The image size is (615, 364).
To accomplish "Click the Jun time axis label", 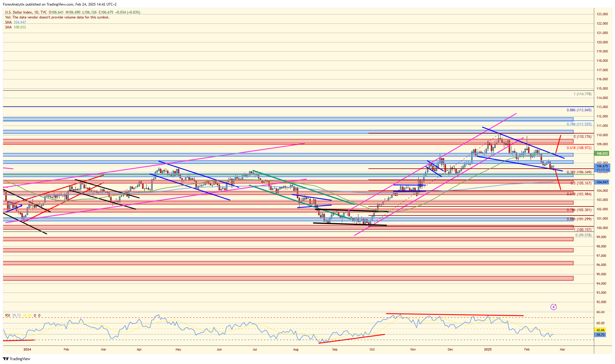I will (219, 349).
